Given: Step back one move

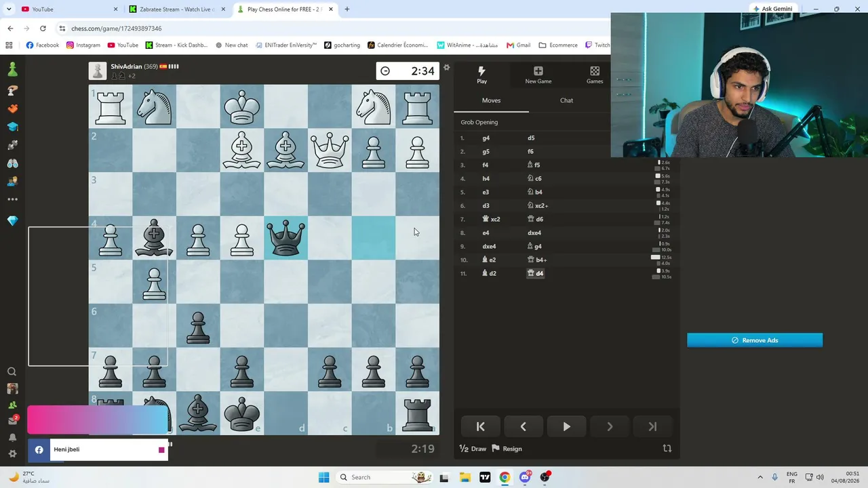Looking at the screenshot, I should (x=524, y=426).
